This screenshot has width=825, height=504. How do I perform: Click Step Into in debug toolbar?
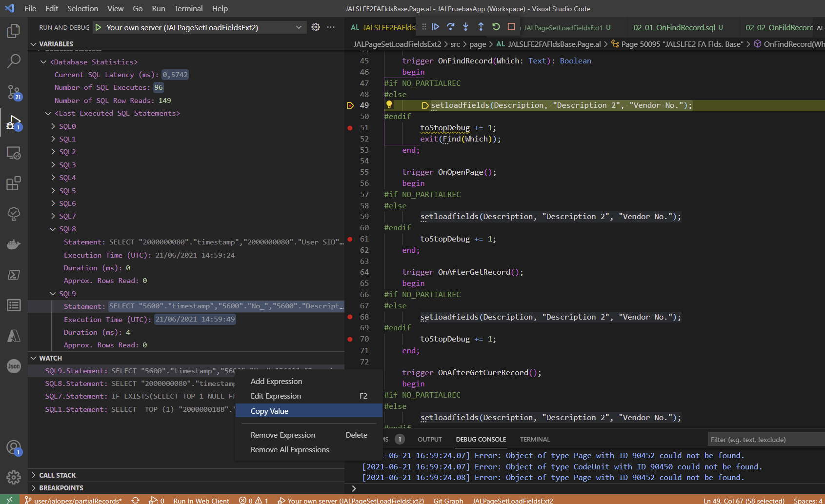[x=466, y=27]
